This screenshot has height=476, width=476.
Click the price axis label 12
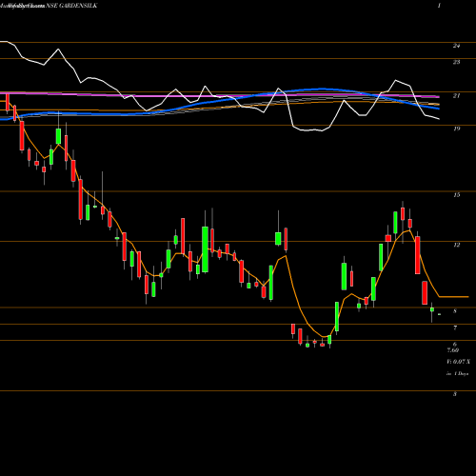tap(456, 245)
